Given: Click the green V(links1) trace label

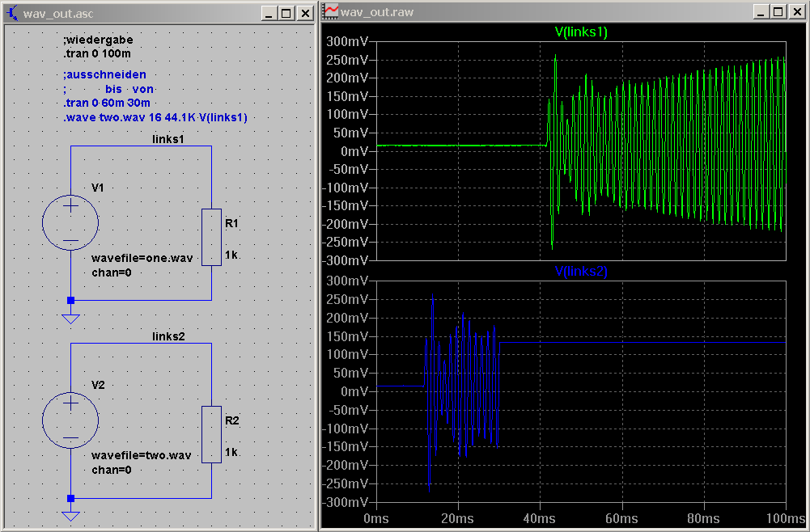Looking at the screenshot, I should point(580,32).
